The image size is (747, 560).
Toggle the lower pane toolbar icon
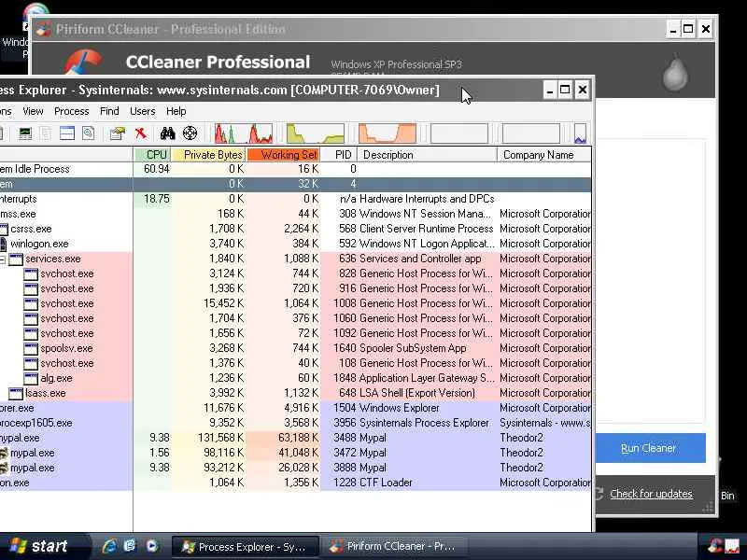66,133
